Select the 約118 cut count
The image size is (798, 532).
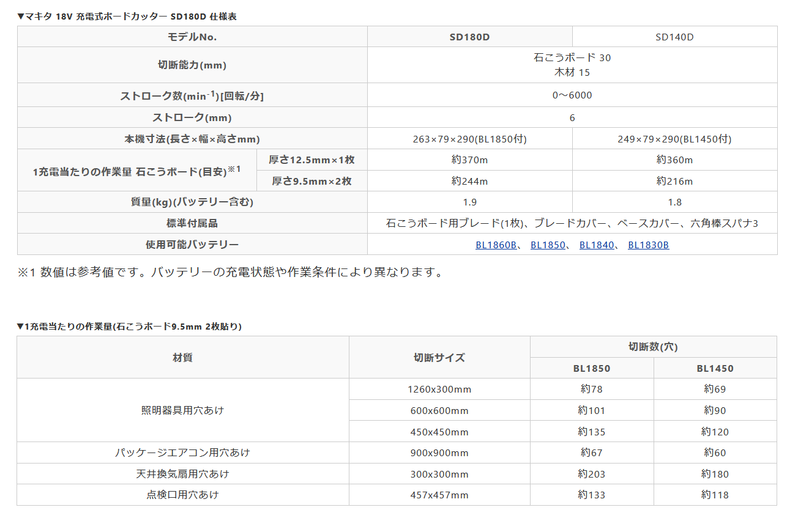coord(715,495)
